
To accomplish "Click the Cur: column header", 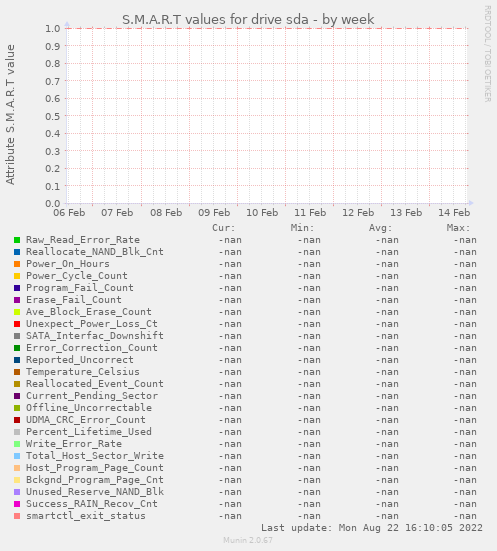I will coord(224,228).
